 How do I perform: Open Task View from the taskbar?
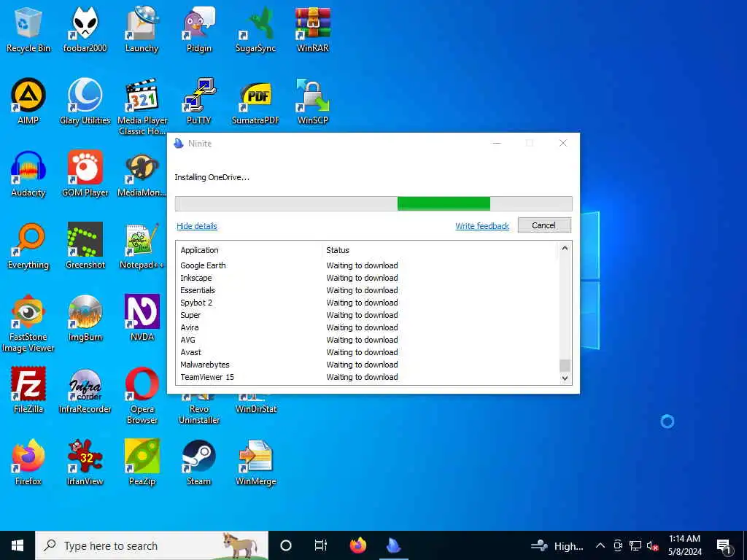coord(321,545)
